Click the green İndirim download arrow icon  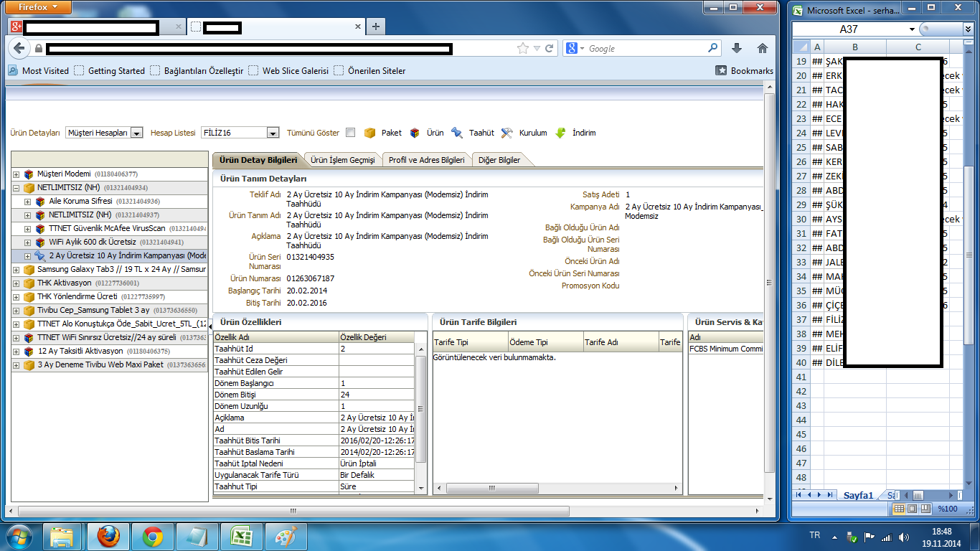click(x=560, y=133)
